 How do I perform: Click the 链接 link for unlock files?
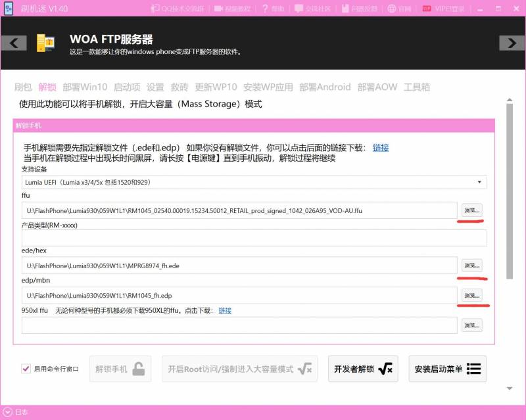(x=381, y=148)
